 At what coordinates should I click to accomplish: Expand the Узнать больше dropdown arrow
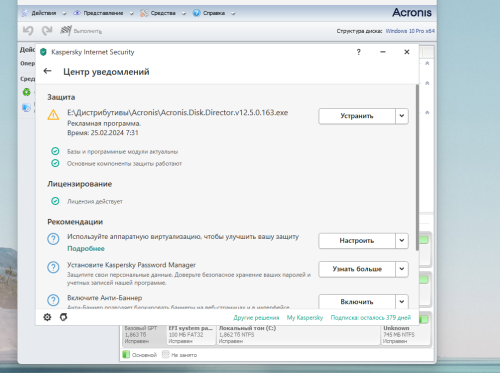pyautogui.click(x=402, y=269)
